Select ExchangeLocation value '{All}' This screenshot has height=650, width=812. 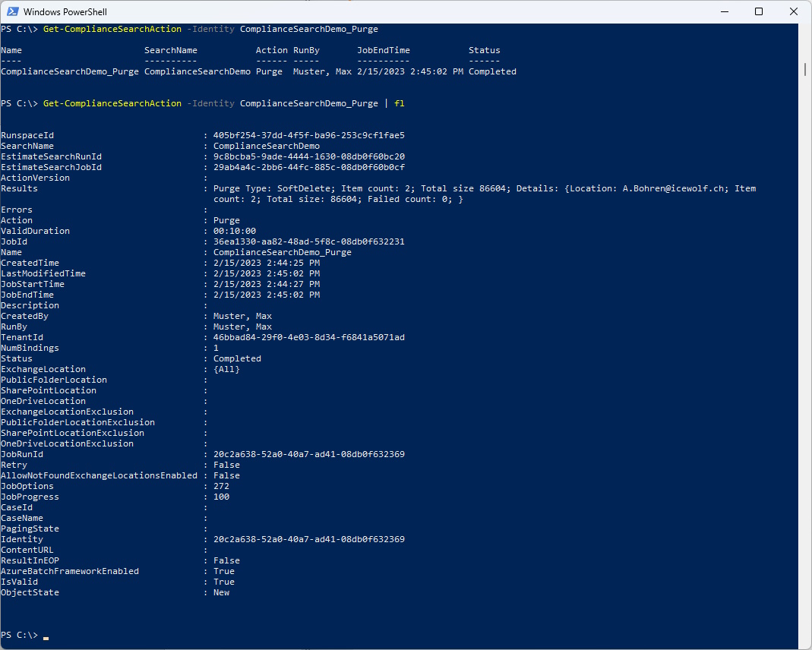[227, 370]
